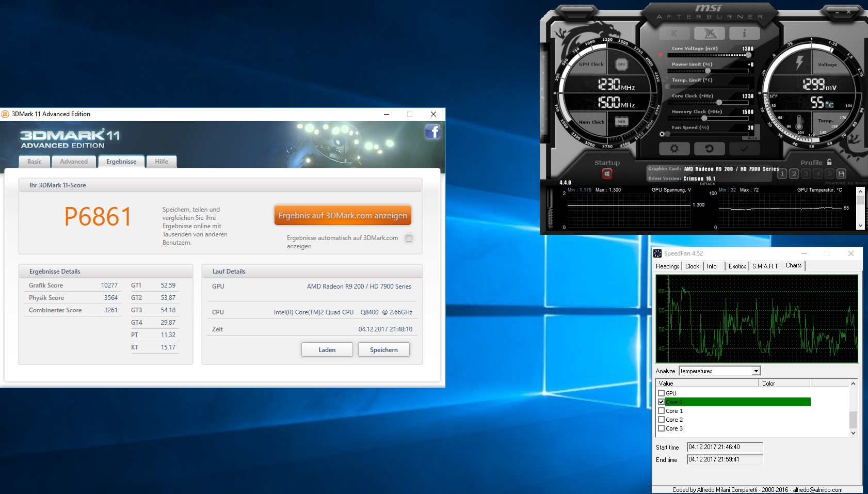868x494 pixels.
Task: Click the Facebook icon in 3DMark 11
Action: tap(432, 132)
